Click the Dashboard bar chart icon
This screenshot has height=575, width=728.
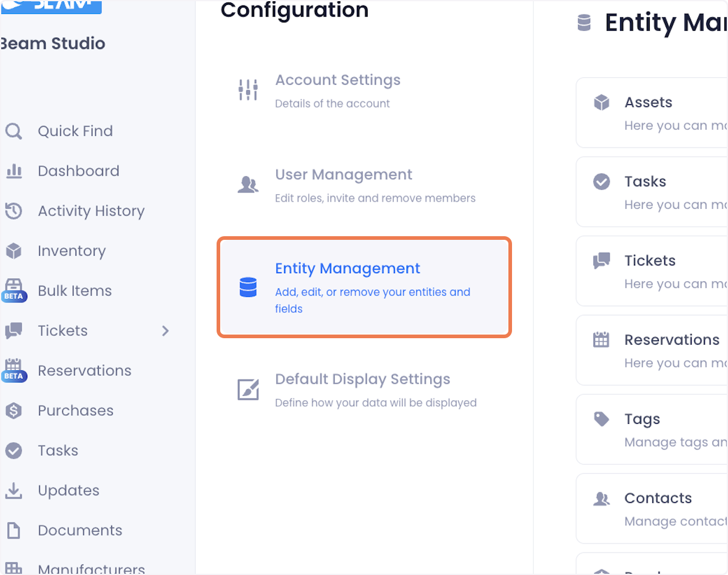point(13,171)
